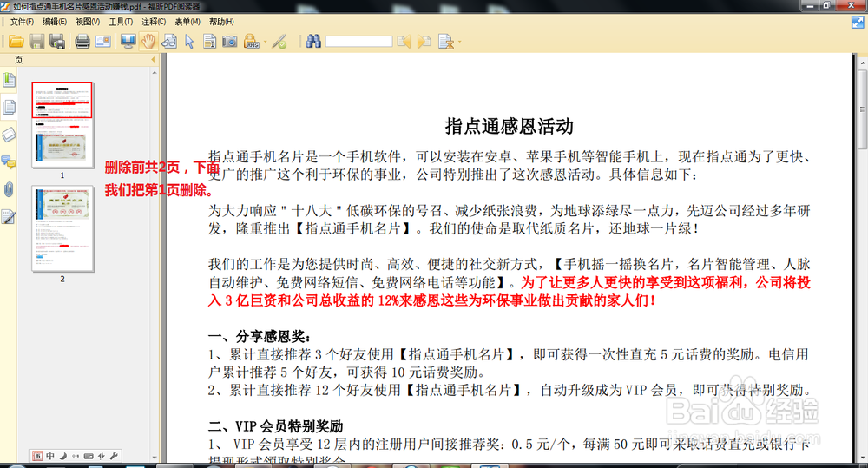Select the arrow selection tool
Screen dimensions: 868x468
pyautogui.click(x=189, y=42)
